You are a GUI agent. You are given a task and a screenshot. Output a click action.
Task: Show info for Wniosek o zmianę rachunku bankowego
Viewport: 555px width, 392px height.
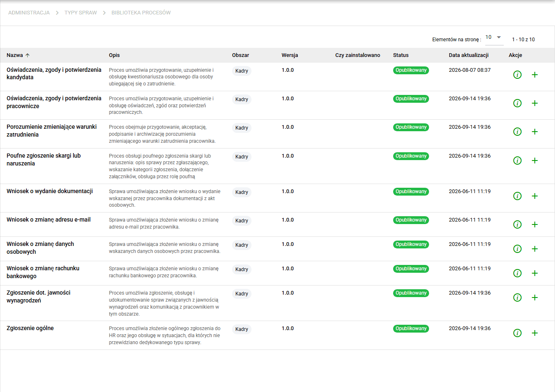pos(517,273)
